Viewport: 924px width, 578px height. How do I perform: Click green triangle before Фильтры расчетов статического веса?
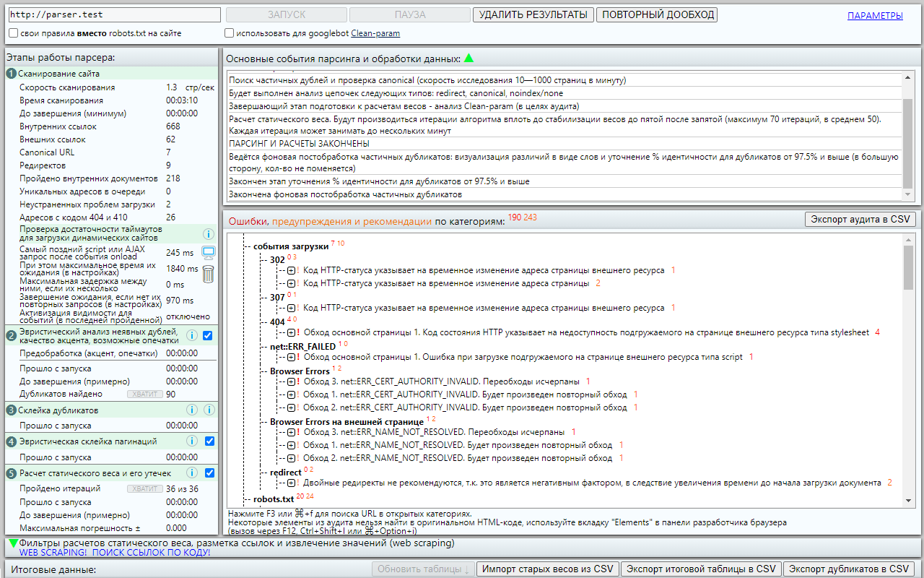13,543
